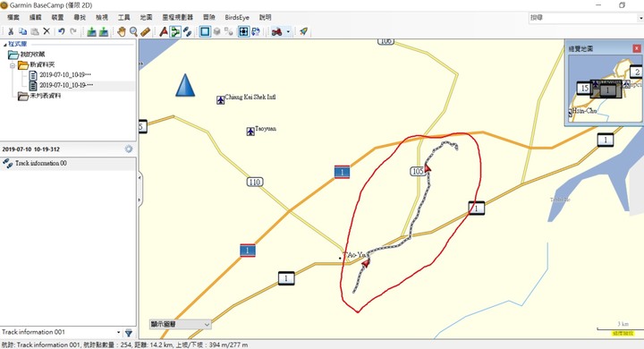Undo the last action
The width and height of the screenshot is (644, 349).
coord(61,31)
